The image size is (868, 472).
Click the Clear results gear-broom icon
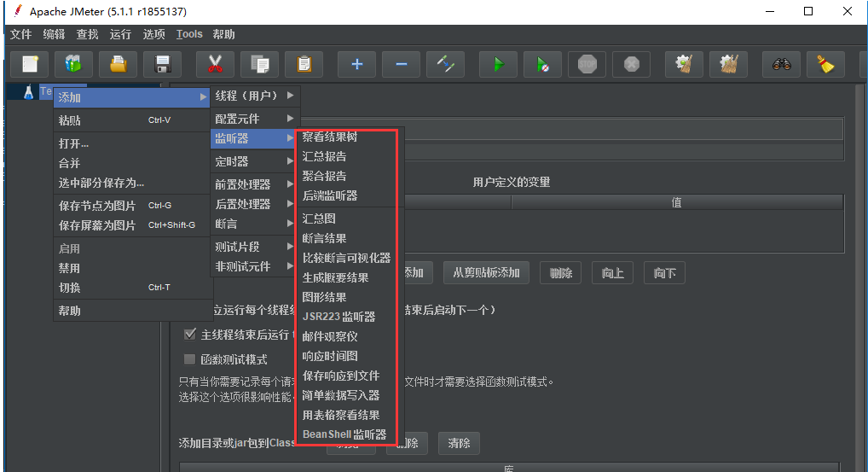685,64
